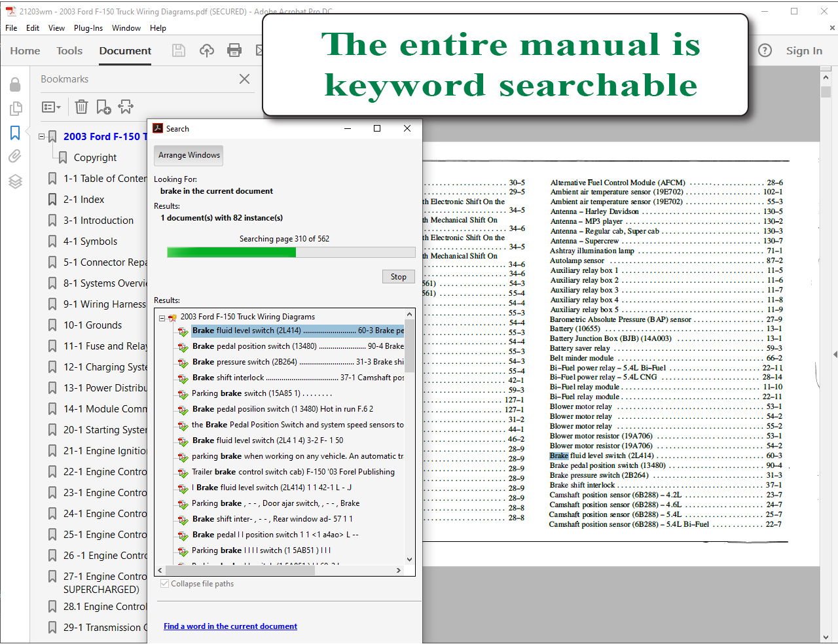Click the Acrobat icon in Search title bar
This screenshot has height=644, width=838.
(x=158, y=128)
